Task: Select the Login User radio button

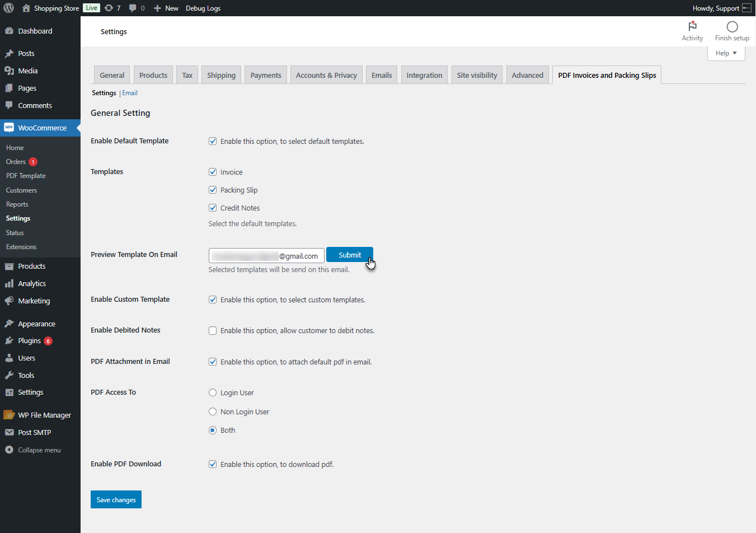Action: click(x=213, y=392)
